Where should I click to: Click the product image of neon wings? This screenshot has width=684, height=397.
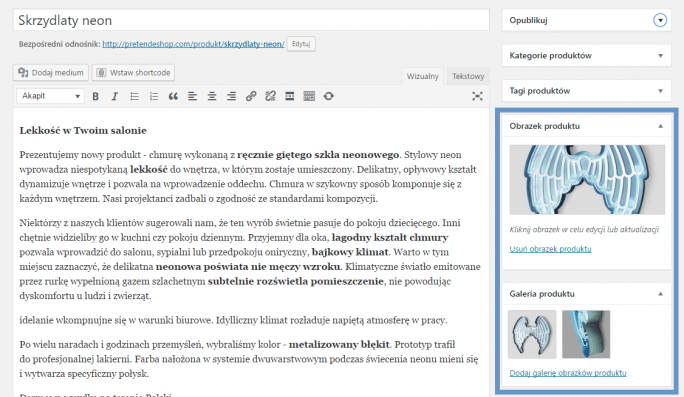(x=587, y=180)
